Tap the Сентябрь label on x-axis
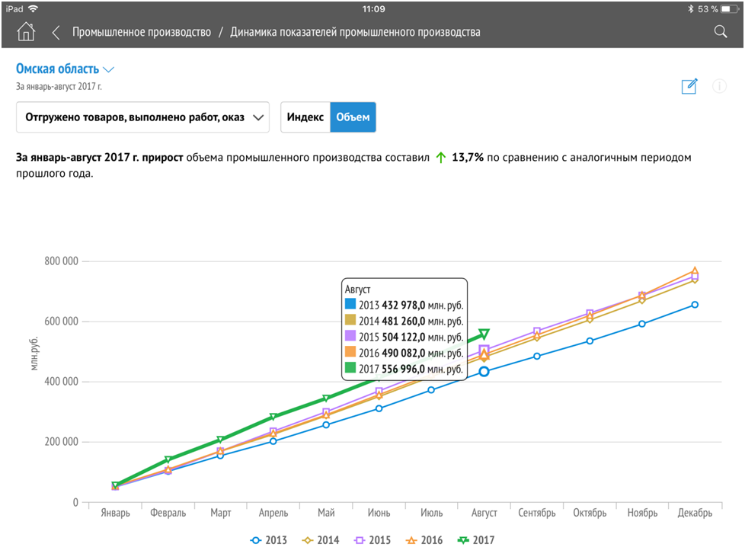The height and width of the screenshot is (560, 745). pyautogui.click(x=537, y=513)
